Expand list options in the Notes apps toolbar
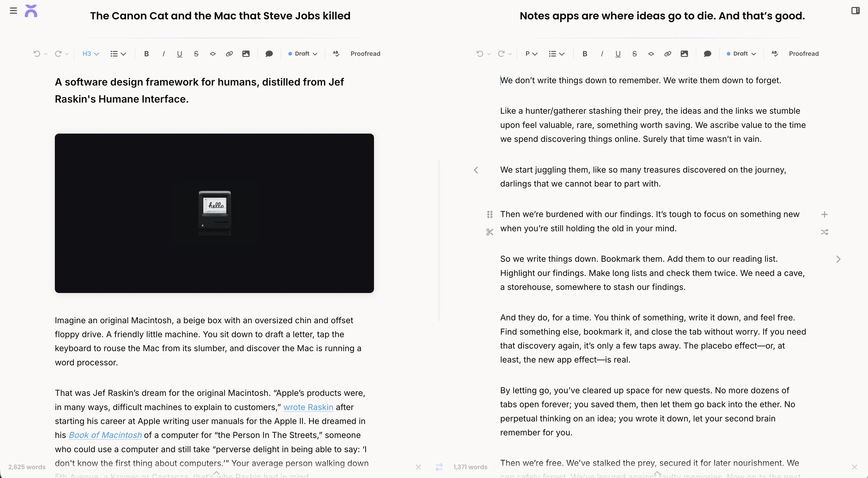This screenshot has height=478, width=868. click(x=556, y=54)
